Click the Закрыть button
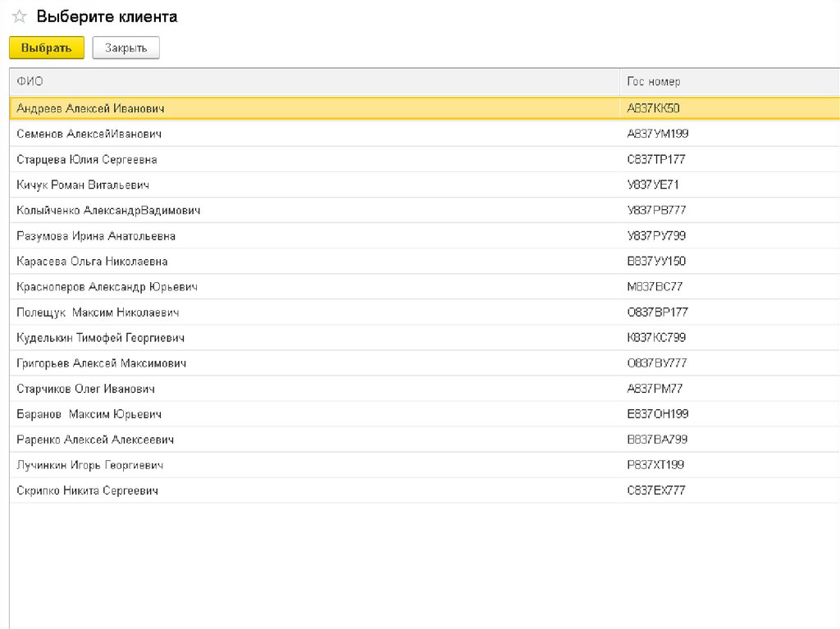This screenshot has height=629, width=840. [126, 48]
